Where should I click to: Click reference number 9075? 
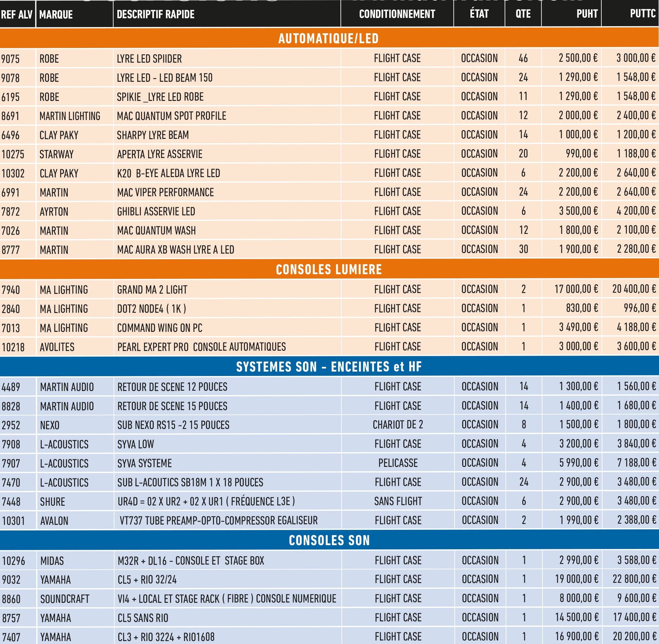click(x=11, y=59)
